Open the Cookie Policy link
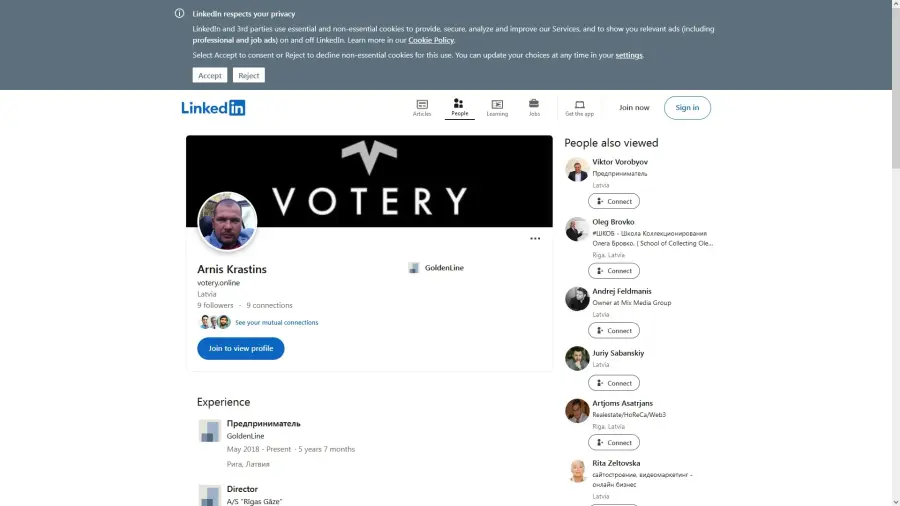 430,40
